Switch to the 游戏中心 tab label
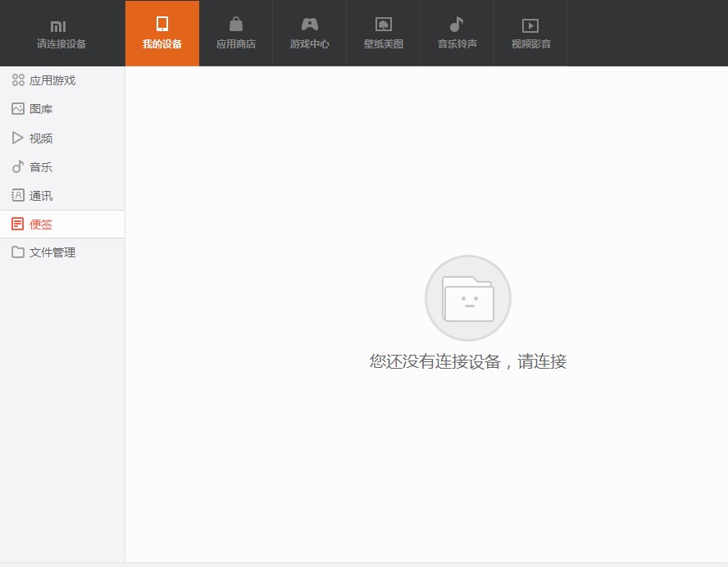This screenshot has height=567, width=728. point(310,44)
